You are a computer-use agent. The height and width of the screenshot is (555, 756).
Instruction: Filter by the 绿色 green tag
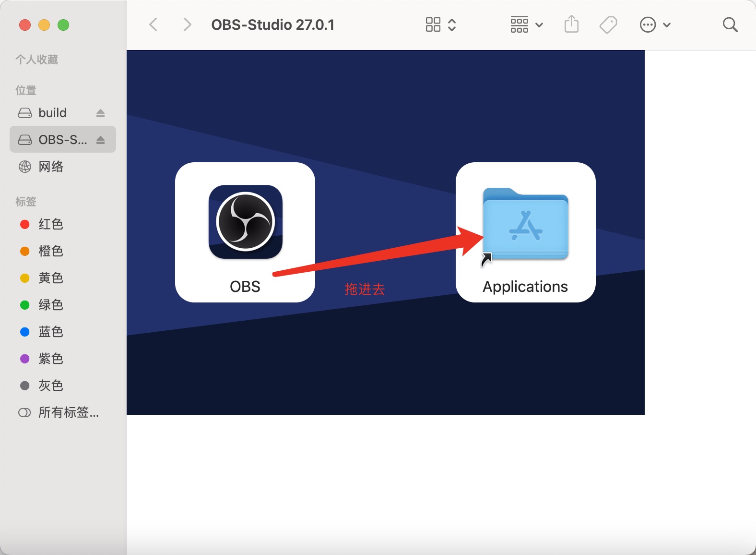(x=50, y=305)
